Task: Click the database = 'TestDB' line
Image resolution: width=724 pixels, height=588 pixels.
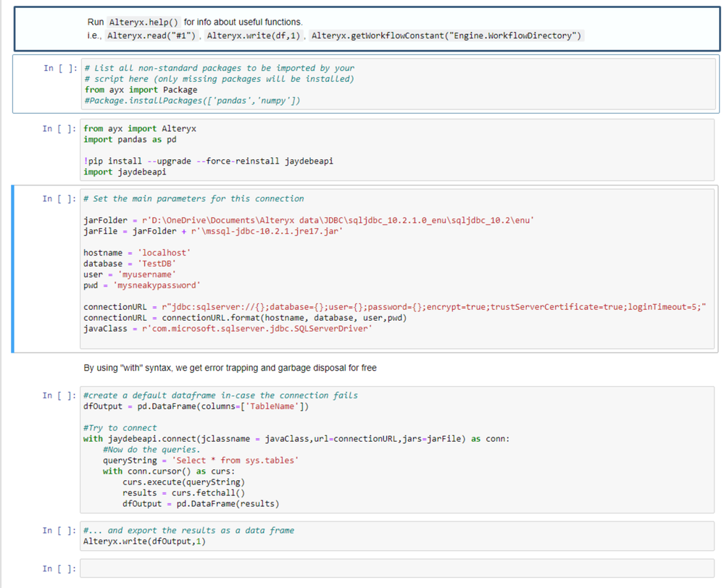Action: point(130,264)
